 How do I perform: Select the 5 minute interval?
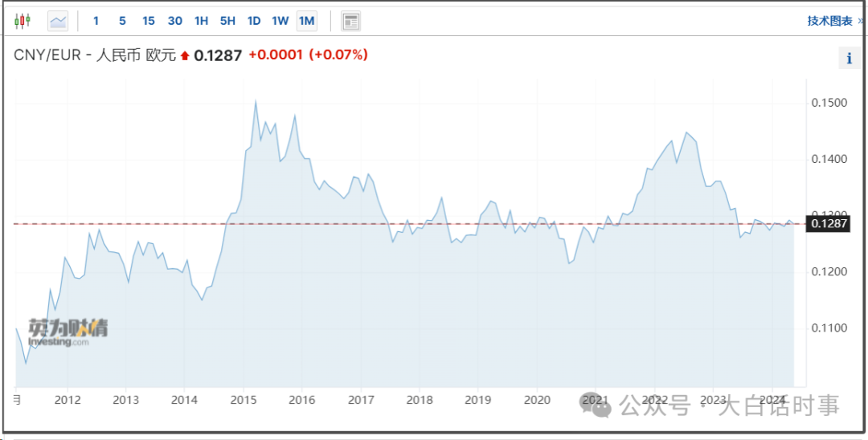click(x=122, y=21)
